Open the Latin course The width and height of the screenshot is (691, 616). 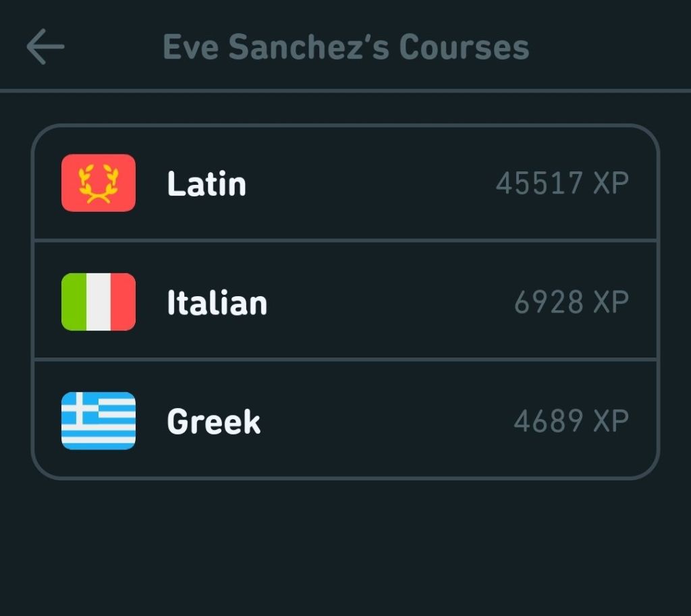point(345,184)
